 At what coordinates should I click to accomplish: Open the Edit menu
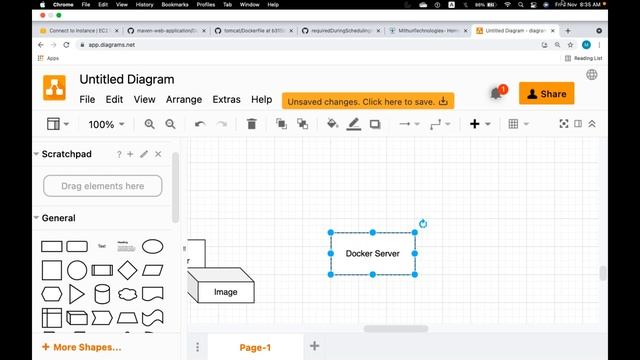click(114, 100)
